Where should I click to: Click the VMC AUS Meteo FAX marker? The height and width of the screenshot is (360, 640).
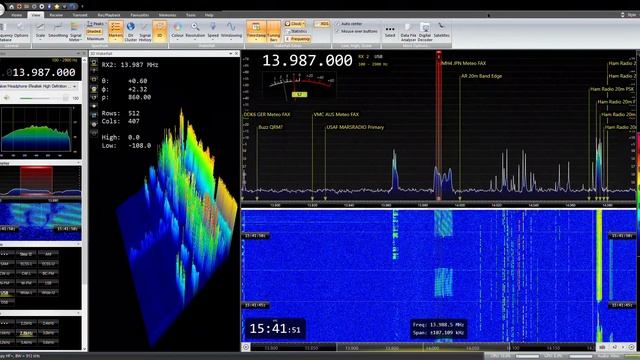coord(336,114)
